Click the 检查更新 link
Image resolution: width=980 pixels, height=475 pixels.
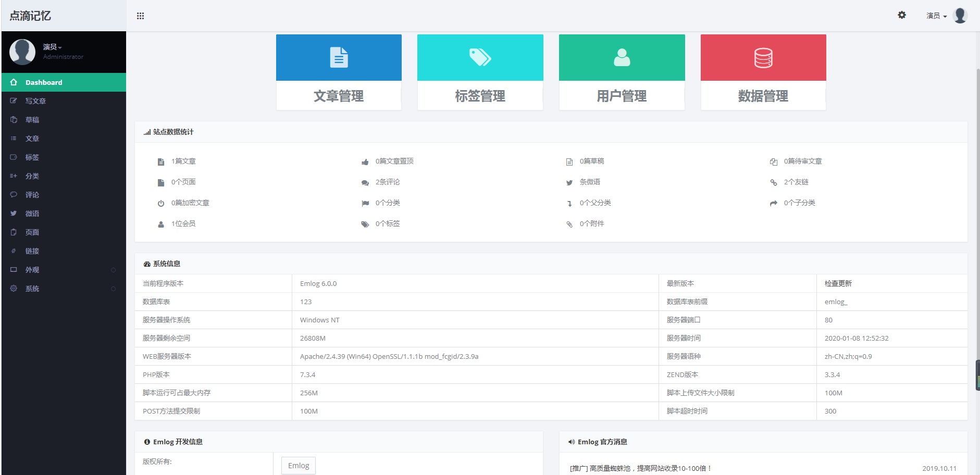point(838,283)
